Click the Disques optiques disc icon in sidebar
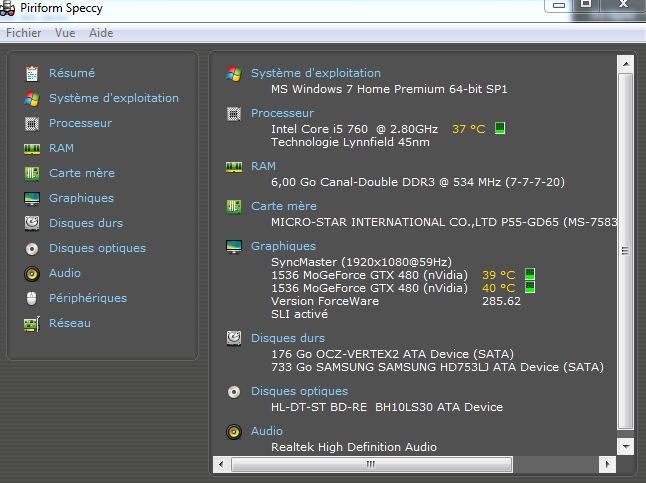The width and height of the screenshot is (646, 483). click(x=31, y=248)
